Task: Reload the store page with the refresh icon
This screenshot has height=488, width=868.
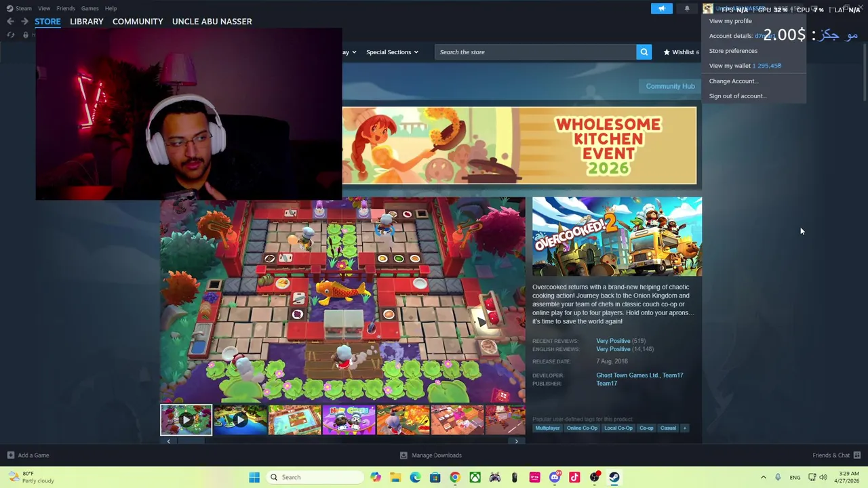Action: [x=11, y=35]
